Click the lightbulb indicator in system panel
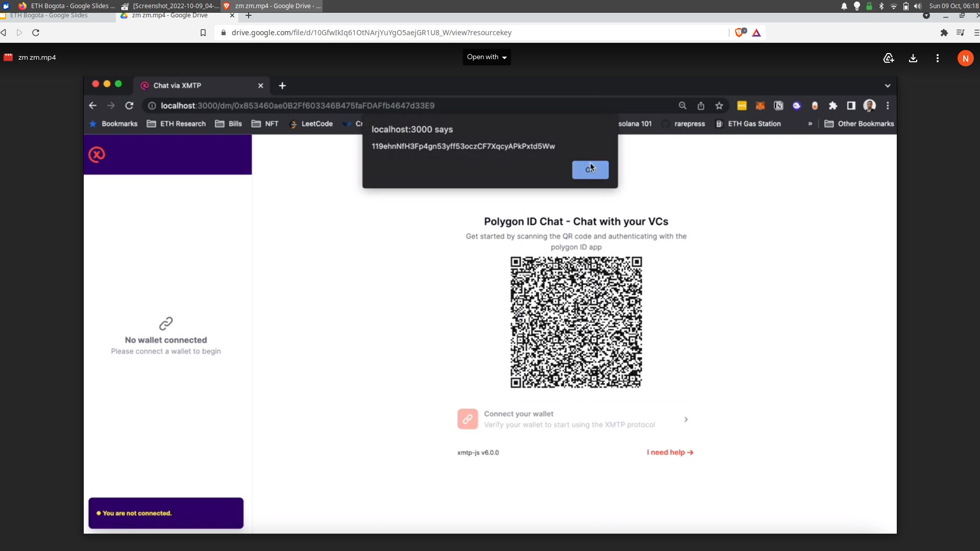The width and height of the screenshot is (980, 551). pyautogui.click(x=857, y=6)
